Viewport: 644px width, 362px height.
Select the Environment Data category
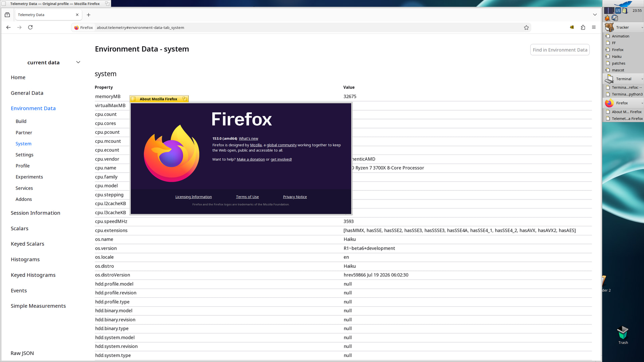coord(33,109)
